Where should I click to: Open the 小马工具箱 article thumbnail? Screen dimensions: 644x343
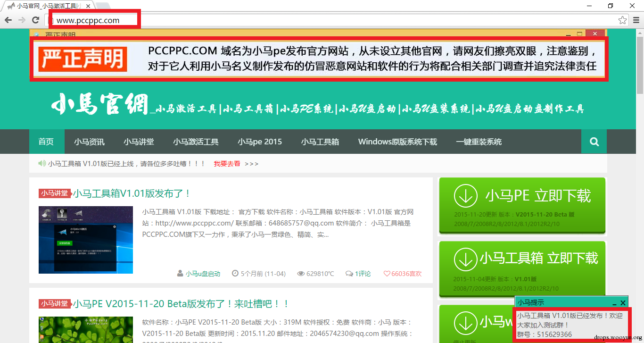pos(86,240)
